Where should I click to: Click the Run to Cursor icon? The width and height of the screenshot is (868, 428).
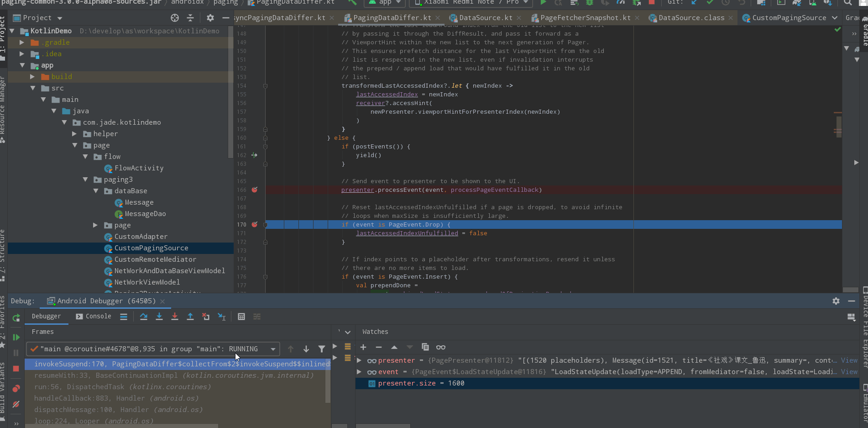(x=222, y=317)
